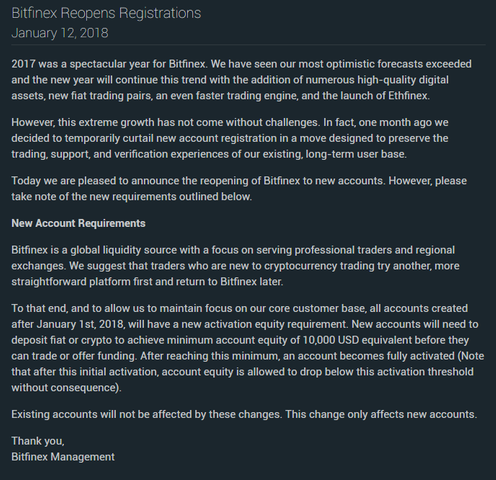This screenshot has width=496, height=480.
Task: Click the Bitfinex Reopens Registrations title
Action: [x=106, y=13]
